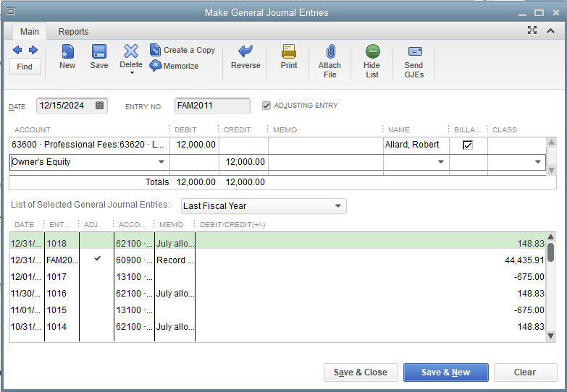Click the Delete X icon

(131, 51)
